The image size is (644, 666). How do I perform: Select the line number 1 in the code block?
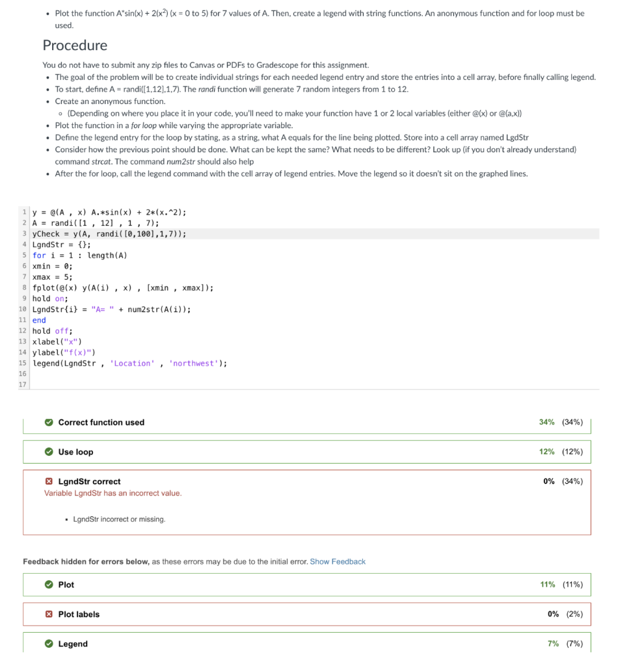pyautogui.click(x=24, y=212)
